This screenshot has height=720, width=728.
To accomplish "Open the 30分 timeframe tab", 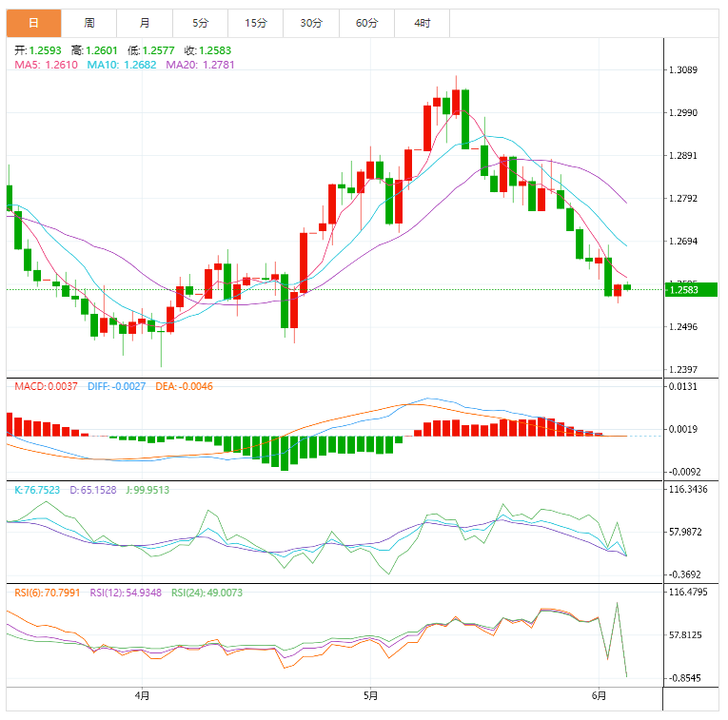I will click(311, 23).
